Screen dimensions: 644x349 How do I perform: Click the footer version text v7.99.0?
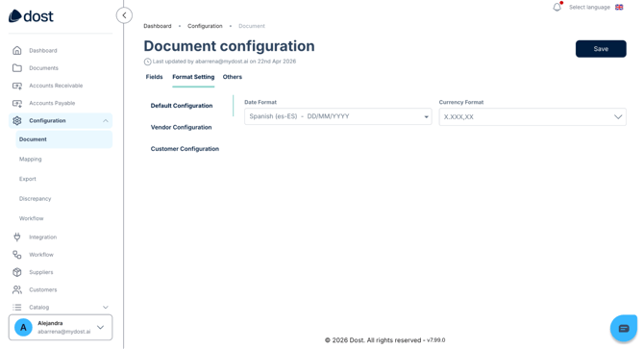[x=436, y=340]
